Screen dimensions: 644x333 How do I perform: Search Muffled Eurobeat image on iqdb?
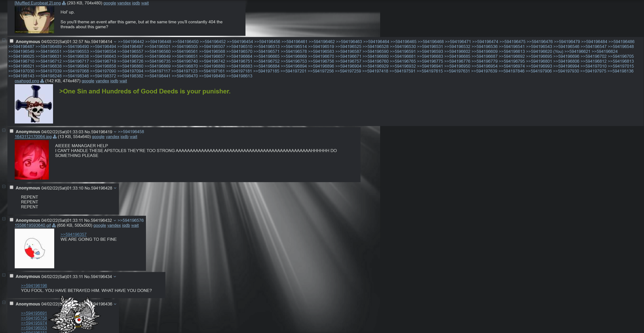point(136,3)
